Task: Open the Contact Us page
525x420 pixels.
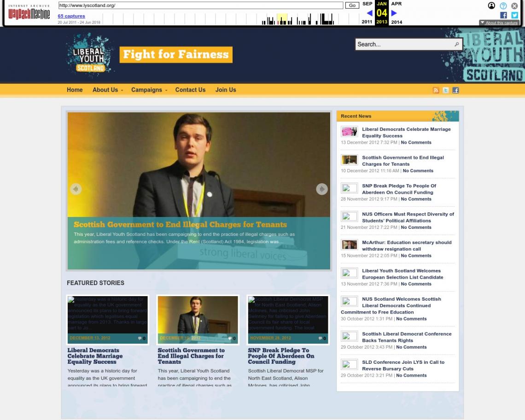Action: pyautogui.click(x=190, y=90)
